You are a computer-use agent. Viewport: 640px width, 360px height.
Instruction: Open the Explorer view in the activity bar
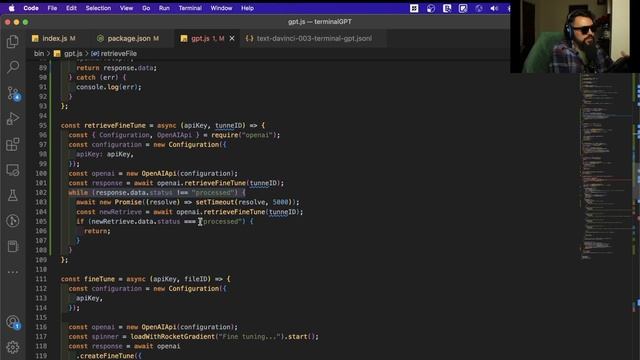coord(13,42)
